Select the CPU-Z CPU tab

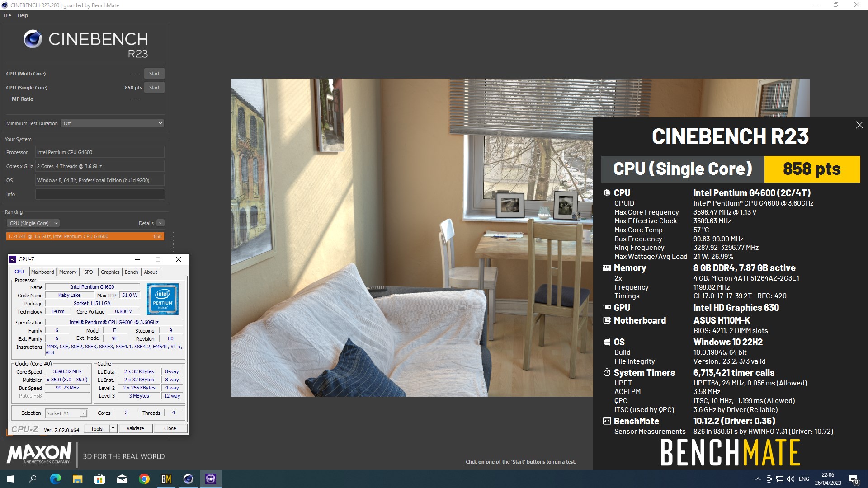(x=19, y=272)
